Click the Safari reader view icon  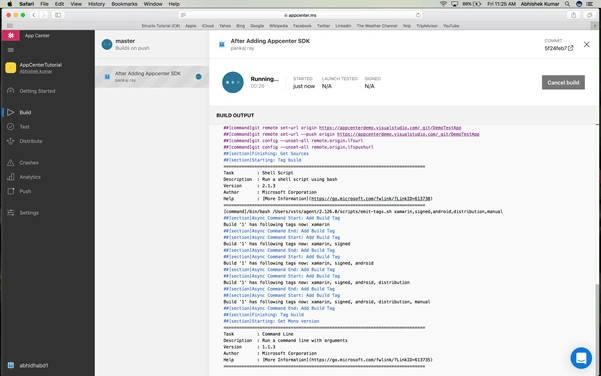click(x=183, y=15)
